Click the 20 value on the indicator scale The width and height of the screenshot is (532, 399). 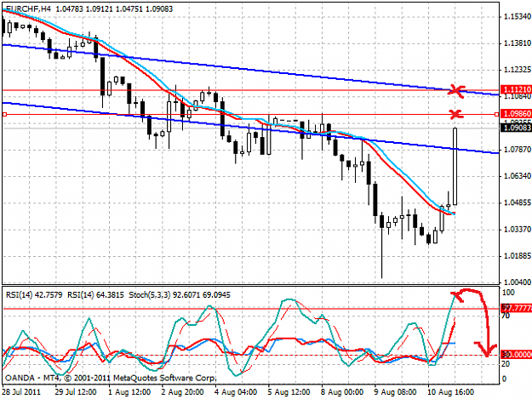[x=506, y=364]
